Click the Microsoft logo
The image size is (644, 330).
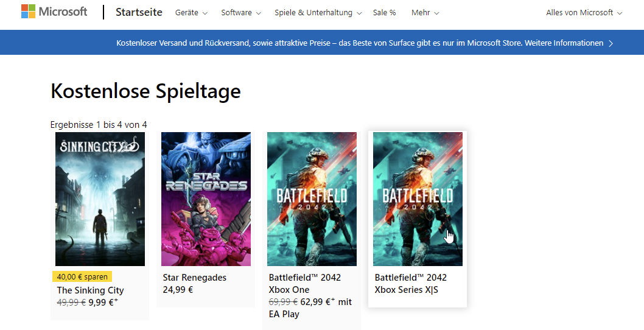[54, 12]
